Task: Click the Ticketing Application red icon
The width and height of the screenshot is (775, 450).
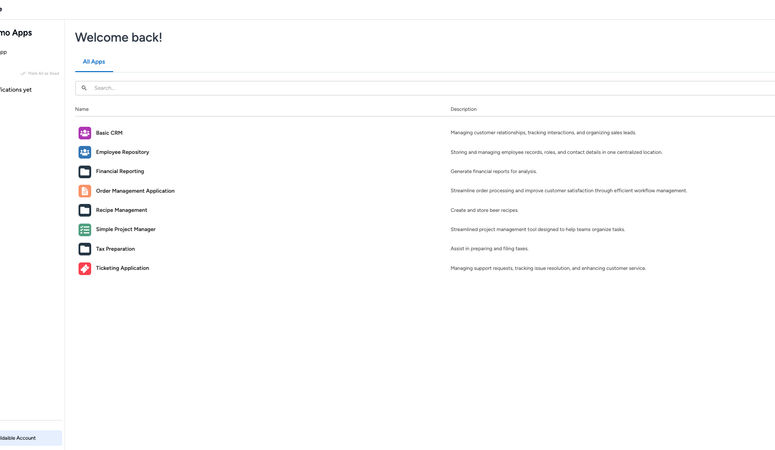Action: pyautogui.click(x=85, y=268)
